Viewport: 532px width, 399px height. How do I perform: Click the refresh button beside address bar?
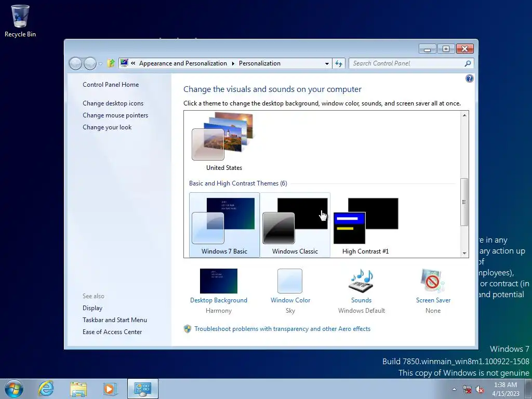[x=339, y=63]
